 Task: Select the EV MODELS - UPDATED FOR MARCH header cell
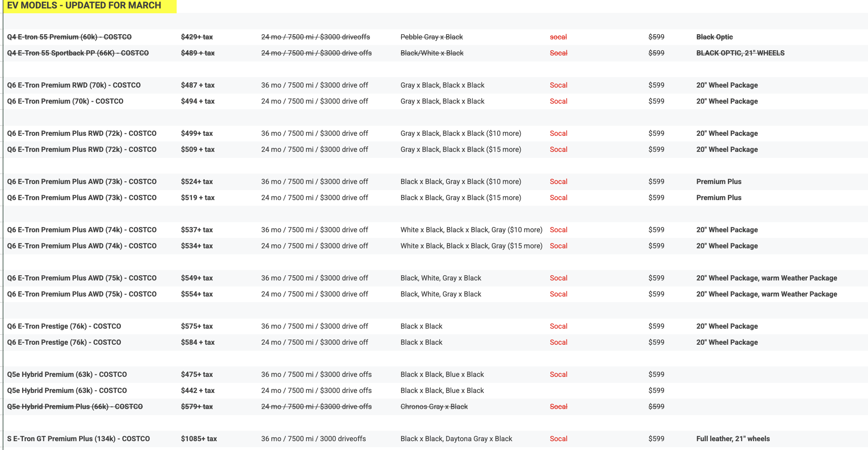90,6
